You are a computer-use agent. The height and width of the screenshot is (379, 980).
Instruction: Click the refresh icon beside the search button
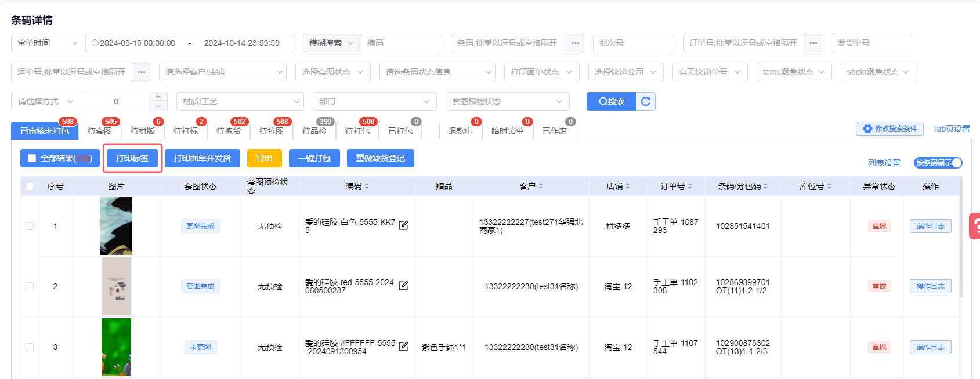point(646,101)
